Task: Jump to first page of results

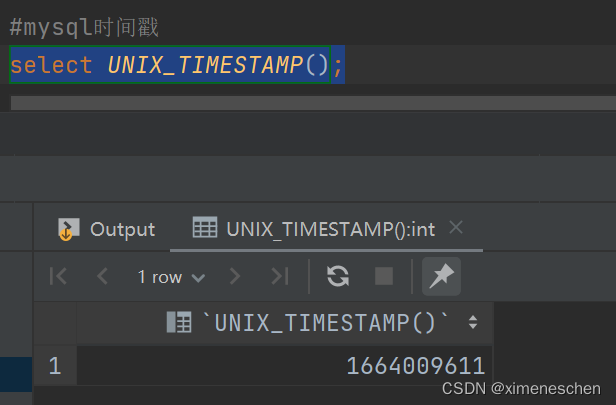Action: coord(59,277)
